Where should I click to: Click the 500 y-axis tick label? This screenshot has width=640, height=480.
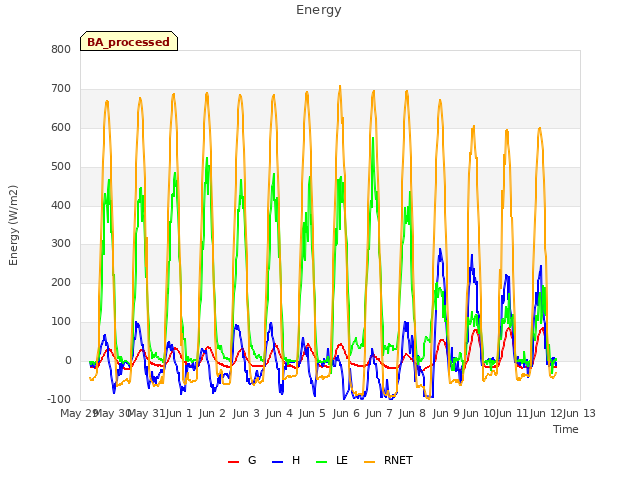click(61, 167)
